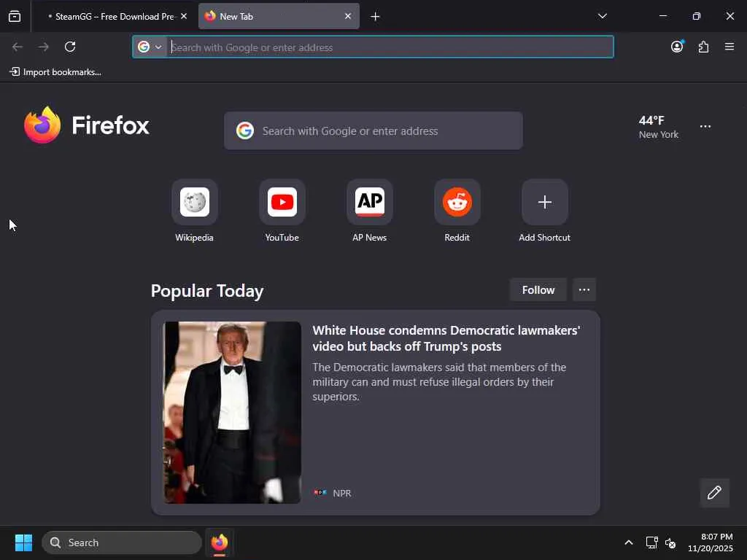747x560 pixels.
Task: Show hidden icons in the system tray
Action: point(629,542)
